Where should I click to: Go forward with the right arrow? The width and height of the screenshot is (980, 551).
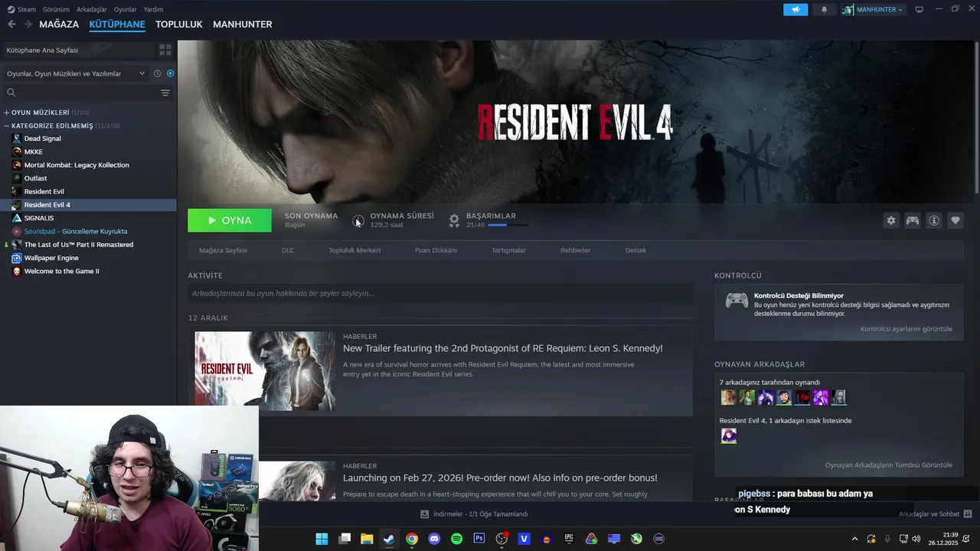28,24
